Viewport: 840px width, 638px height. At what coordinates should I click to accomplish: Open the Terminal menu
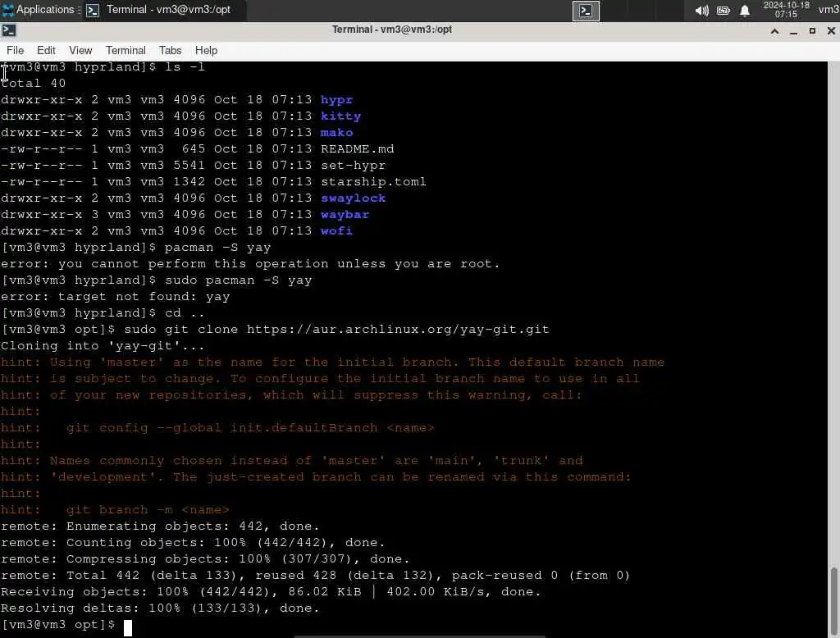(126, 50)
